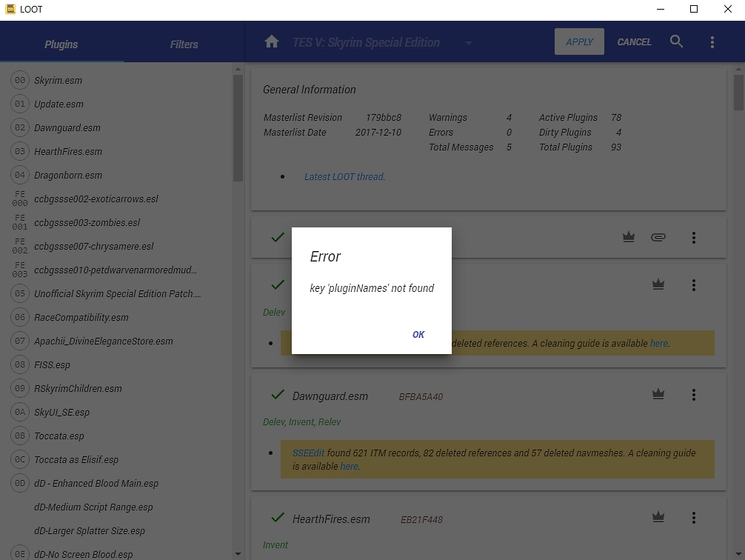Click the home icon in the header
745x560 pixels.
tap(272, 41)
